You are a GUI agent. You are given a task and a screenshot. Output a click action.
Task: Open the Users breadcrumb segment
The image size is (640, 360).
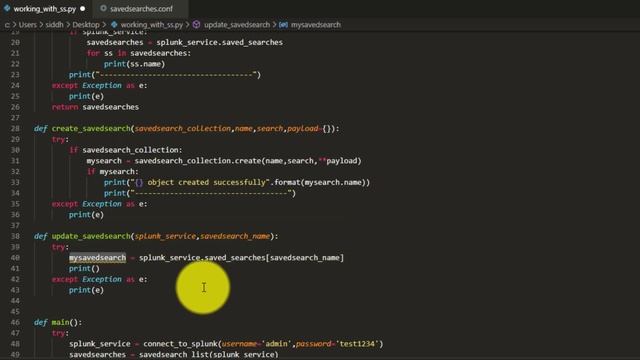(28, 25)
